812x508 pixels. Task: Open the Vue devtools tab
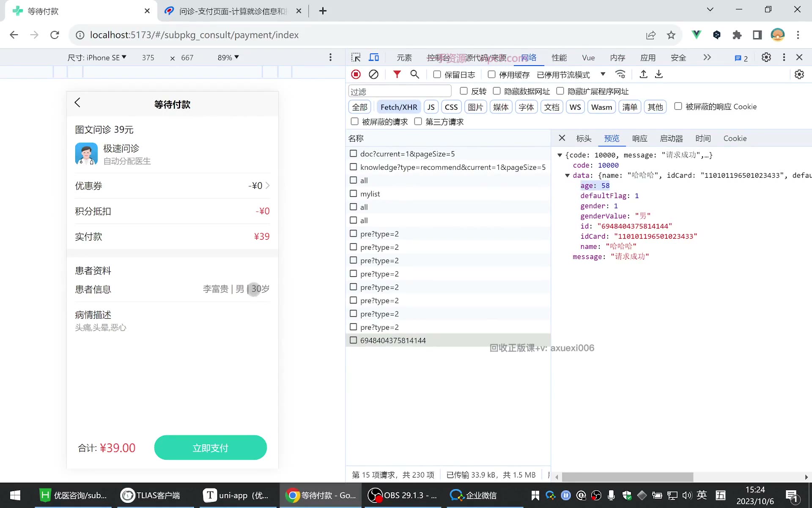588,58
